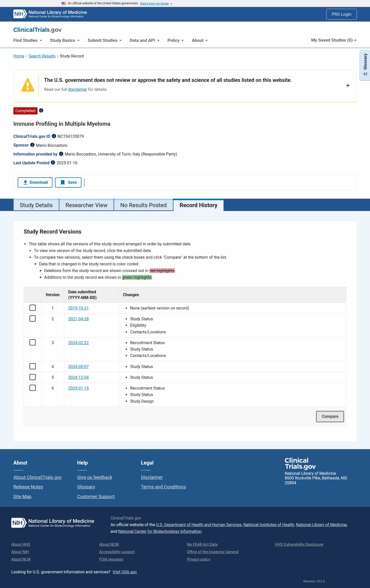The height and width of the screenshot is (588, 370).
Task: Click Give us feedback link
Action: [x=95, y=477]
